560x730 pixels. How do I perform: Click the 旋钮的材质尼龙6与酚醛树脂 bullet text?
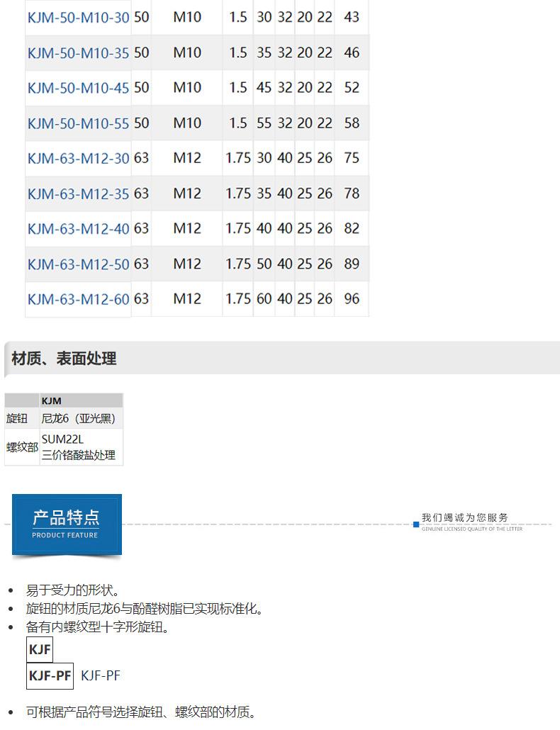coord(145,609)
